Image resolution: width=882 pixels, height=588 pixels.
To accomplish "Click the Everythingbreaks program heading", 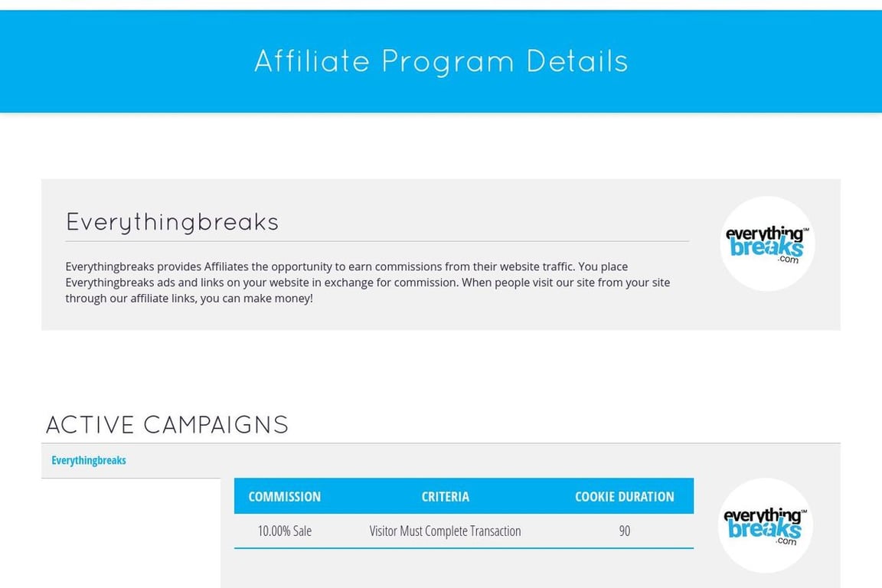I will 172,222.
